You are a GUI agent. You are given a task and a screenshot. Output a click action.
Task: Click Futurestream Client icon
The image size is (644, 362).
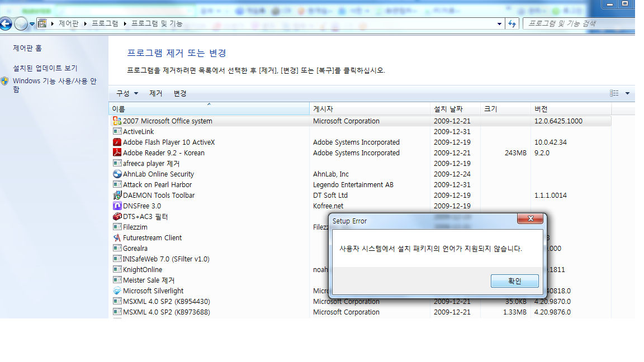[117, 237]
